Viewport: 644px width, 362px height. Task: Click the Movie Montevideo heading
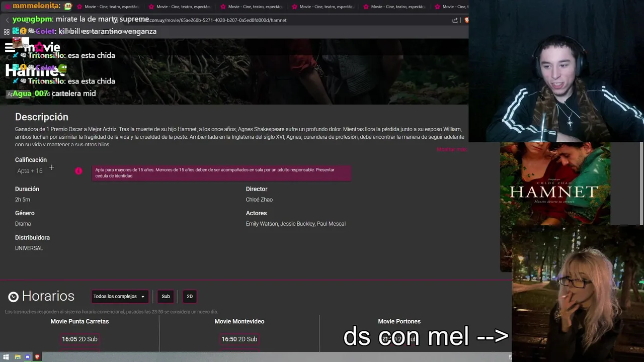(239, 321)
